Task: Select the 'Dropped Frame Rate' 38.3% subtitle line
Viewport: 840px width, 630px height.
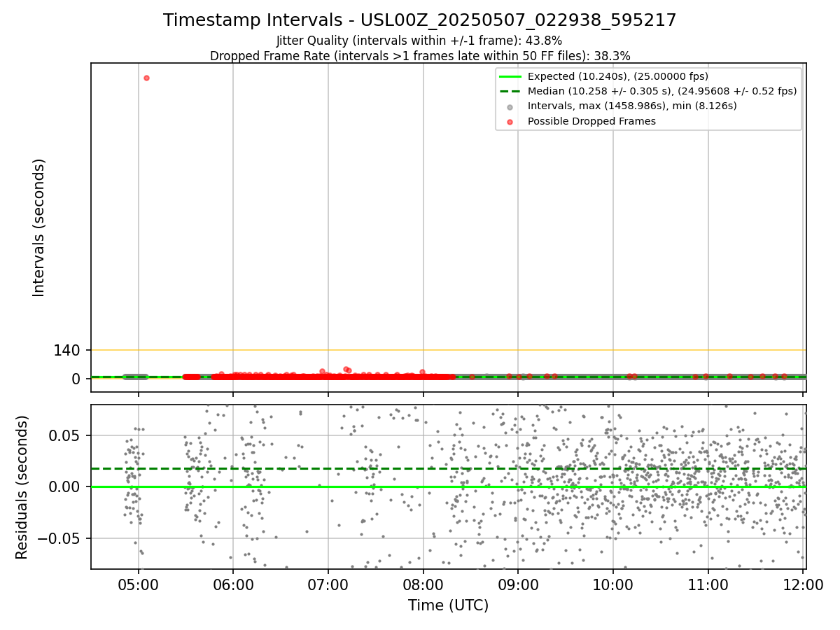Action: 420,56
